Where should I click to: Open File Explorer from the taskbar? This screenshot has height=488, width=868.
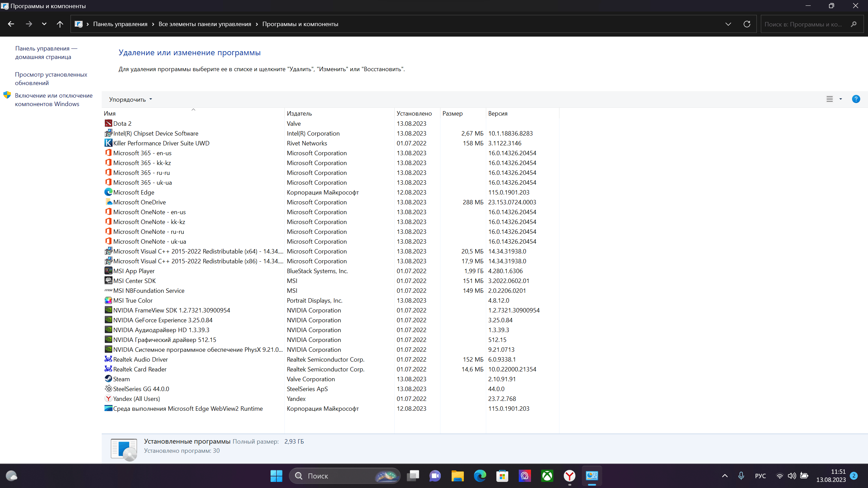click(457, 476)
